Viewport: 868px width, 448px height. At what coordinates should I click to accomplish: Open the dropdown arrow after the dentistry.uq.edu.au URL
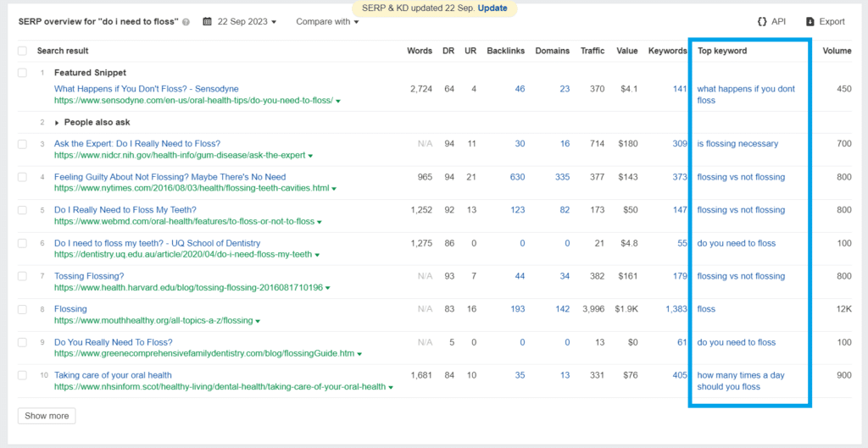click(x=317, y=255)
